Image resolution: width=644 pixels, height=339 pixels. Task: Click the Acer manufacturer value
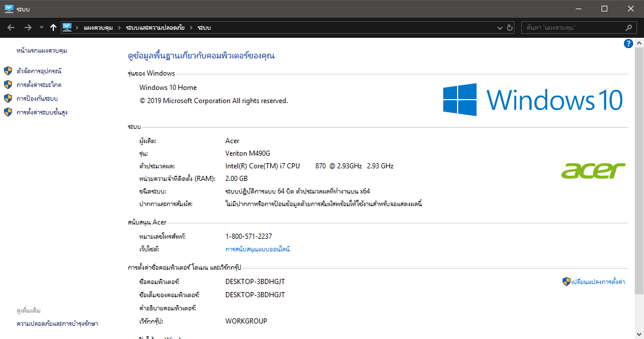[232, 141]
